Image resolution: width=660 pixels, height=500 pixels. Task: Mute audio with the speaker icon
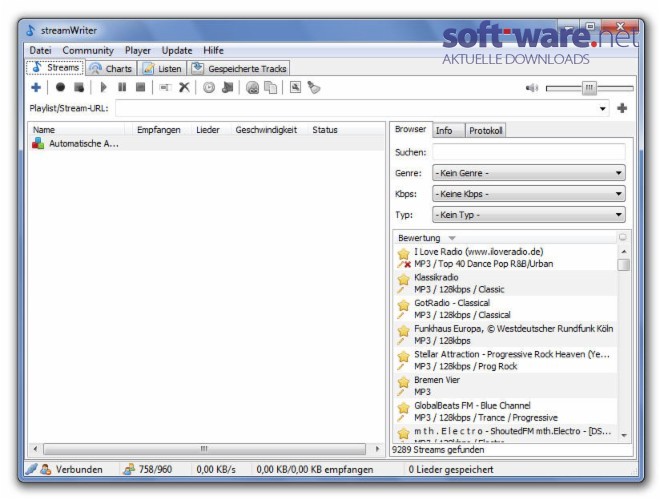(532, 88)
